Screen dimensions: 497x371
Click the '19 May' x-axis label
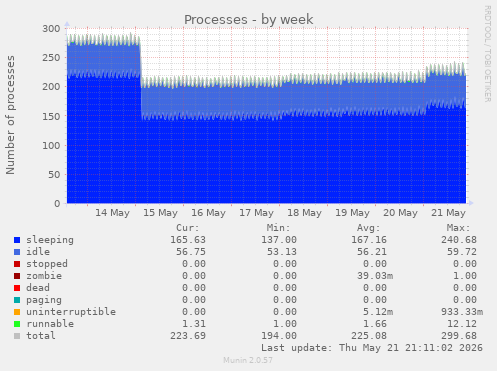(x=352, y=213)
